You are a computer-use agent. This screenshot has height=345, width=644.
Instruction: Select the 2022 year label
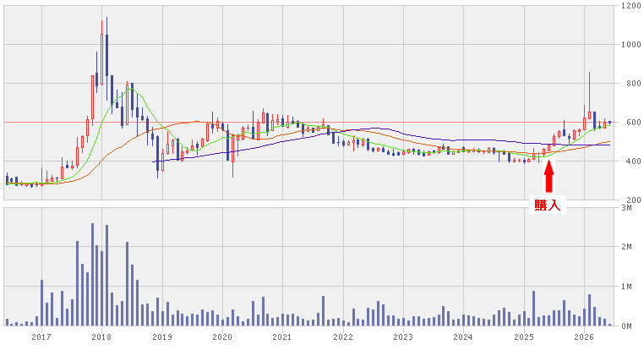click(343, 337)
